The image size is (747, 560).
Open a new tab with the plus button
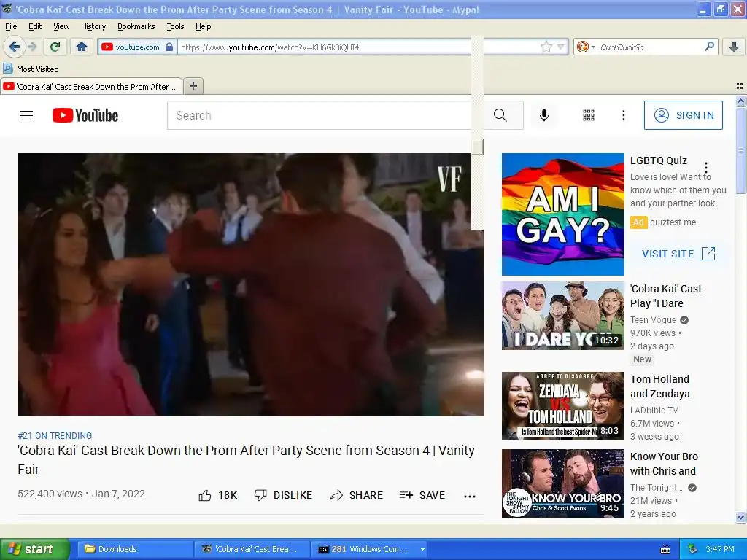click(x=193, y=86)
